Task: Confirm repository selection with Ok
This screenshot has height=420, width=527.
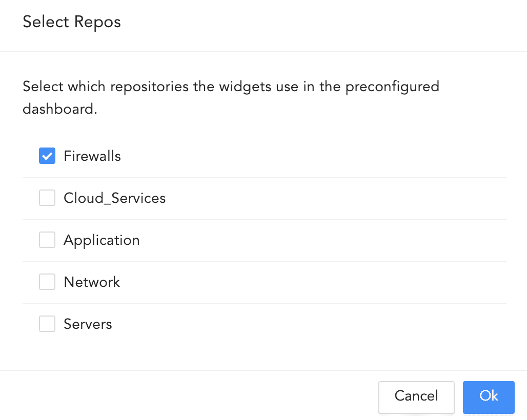Action: pos(488,397)
